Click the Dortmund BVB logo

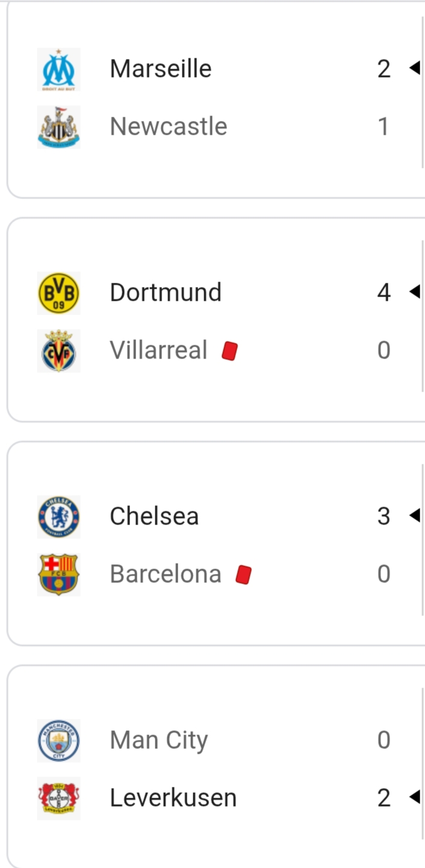pyautogui.click(x=58, y=293)
